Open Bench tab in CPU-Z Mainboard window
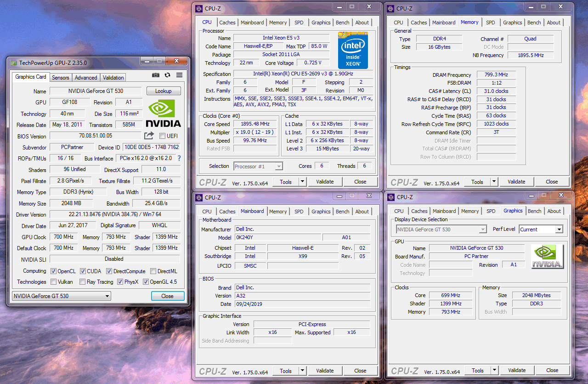 [343, 212]
